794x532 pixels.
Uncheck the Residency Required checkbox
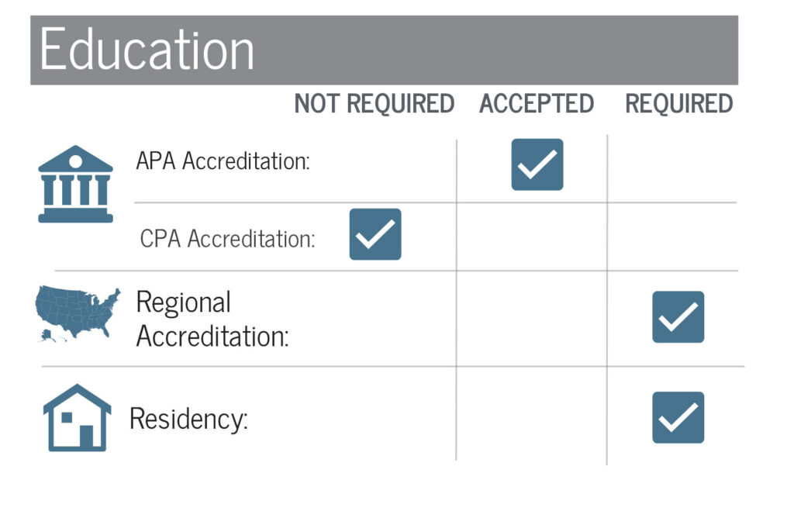(678, 417)
